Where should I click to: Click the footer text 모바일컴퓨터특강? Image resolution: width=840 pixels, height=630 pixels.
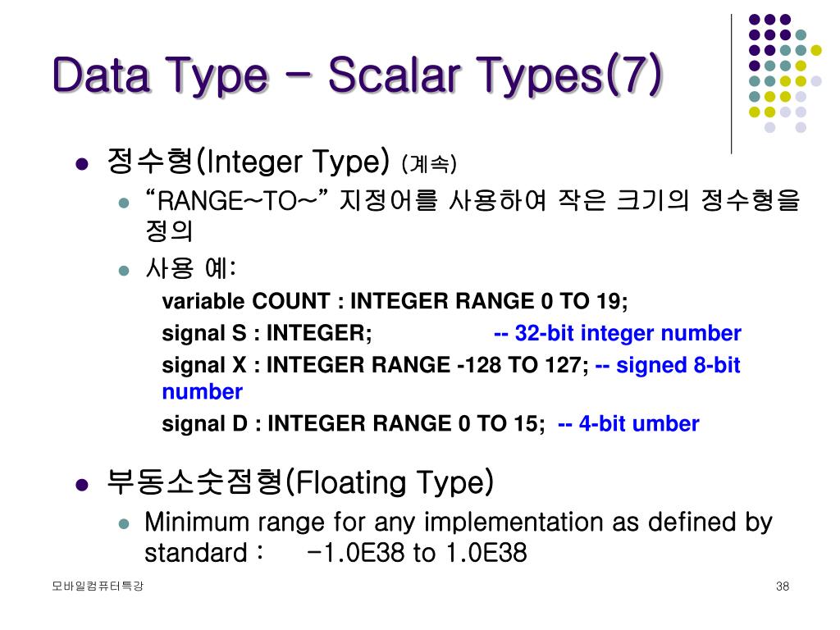click(x=98, y=586)
